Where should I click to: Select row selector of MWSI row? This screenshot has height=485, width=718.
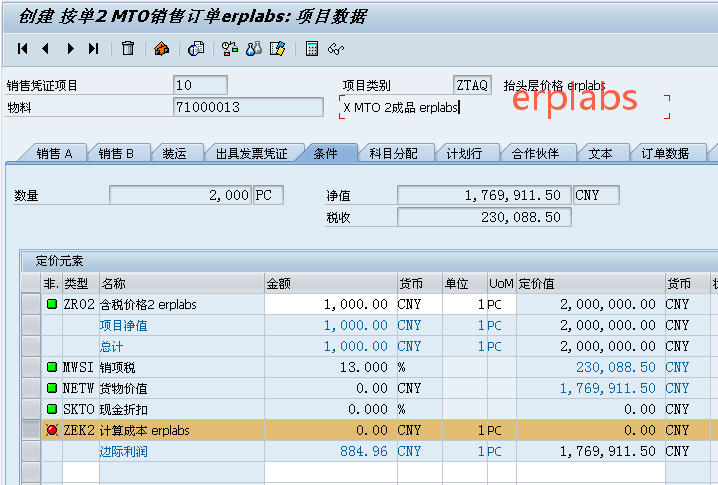point(31,367)
